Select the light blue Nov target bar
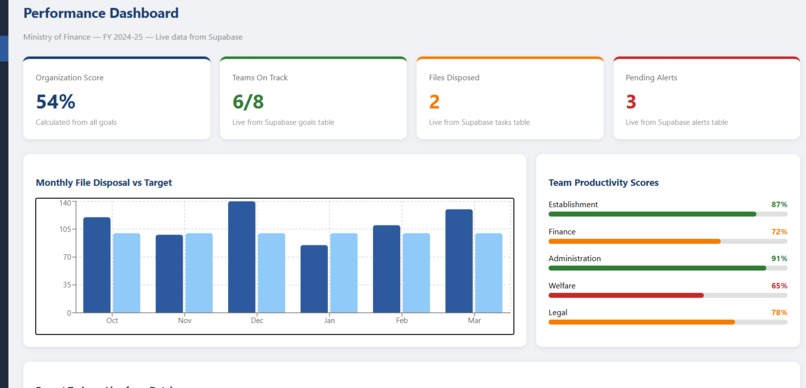The height and width of the screenshot is (388, 806). [199, 273]
